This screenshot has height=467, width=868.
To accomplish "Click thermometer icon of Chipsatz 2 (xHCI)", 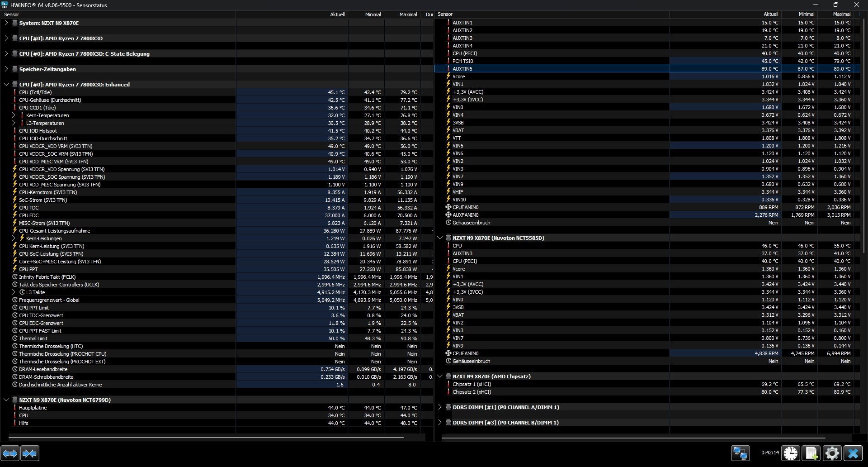I will tap(448, 392).
